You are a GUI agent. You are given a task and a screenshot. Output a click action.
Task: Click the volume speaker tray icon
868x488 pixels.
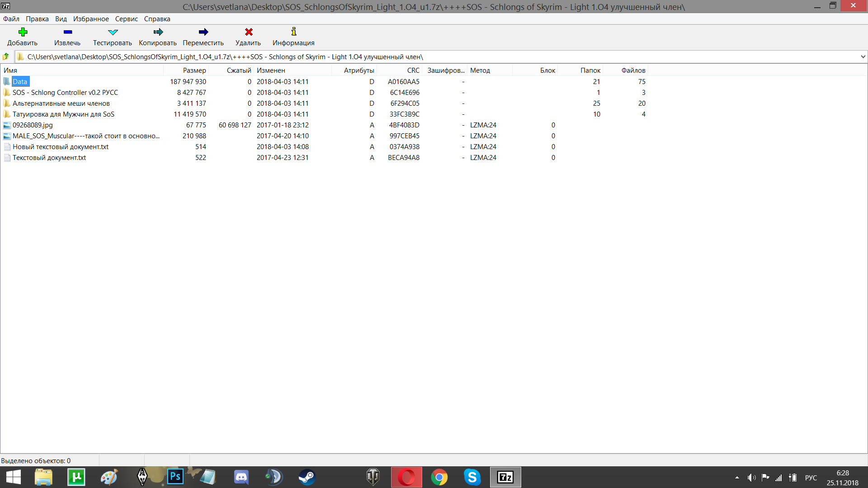tap(751, 478)
